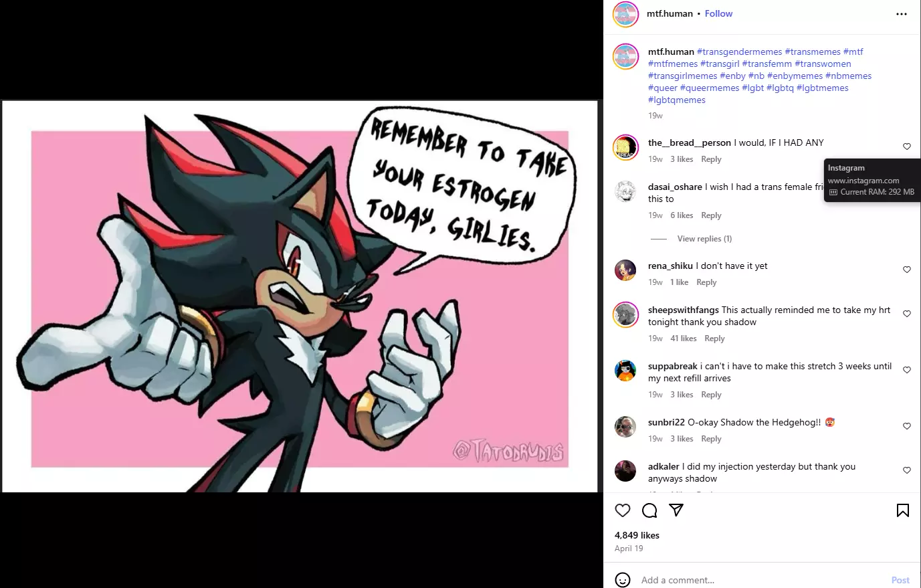Open the #lgbtqmemes hashtag
921x588 pixels.
(x=677, y=100)
